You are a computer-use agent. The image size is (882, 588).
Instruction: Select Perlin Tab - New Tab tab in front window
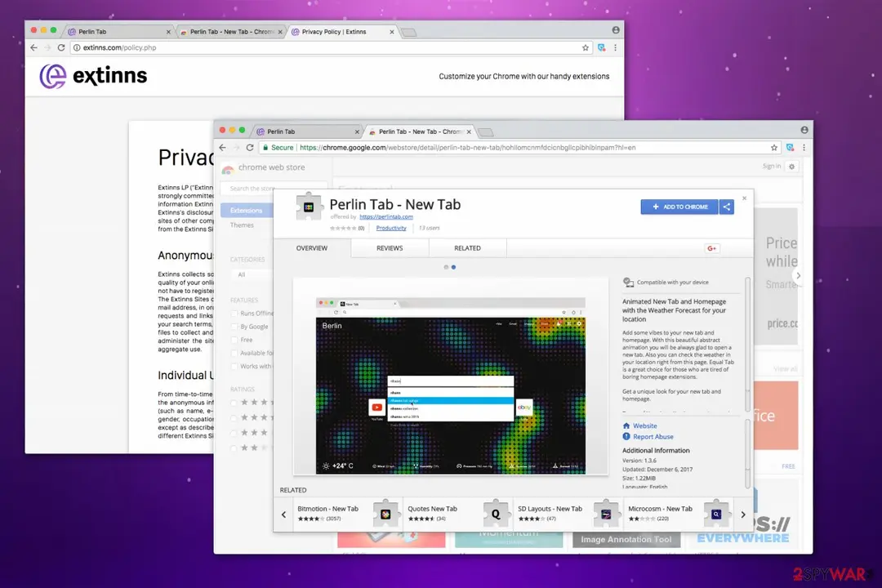pos(420,131)
